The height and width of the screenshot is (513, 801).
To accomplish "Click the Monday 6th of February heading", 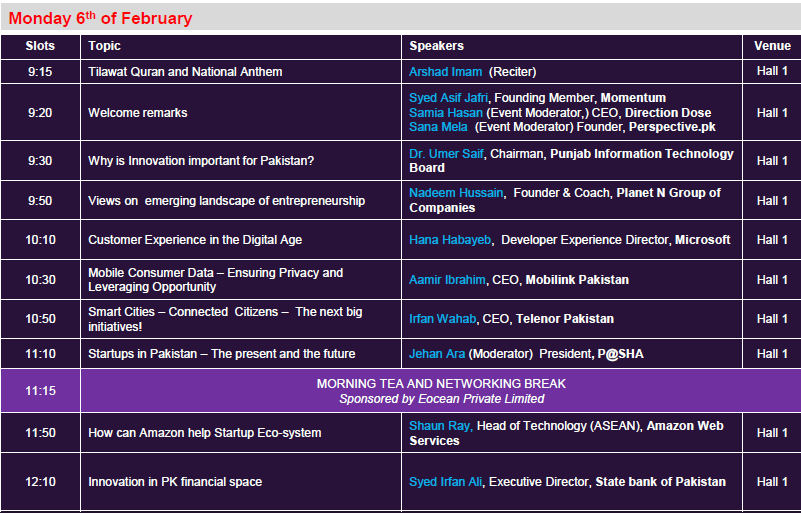I will pyautogui.click(x=100, y=18).
